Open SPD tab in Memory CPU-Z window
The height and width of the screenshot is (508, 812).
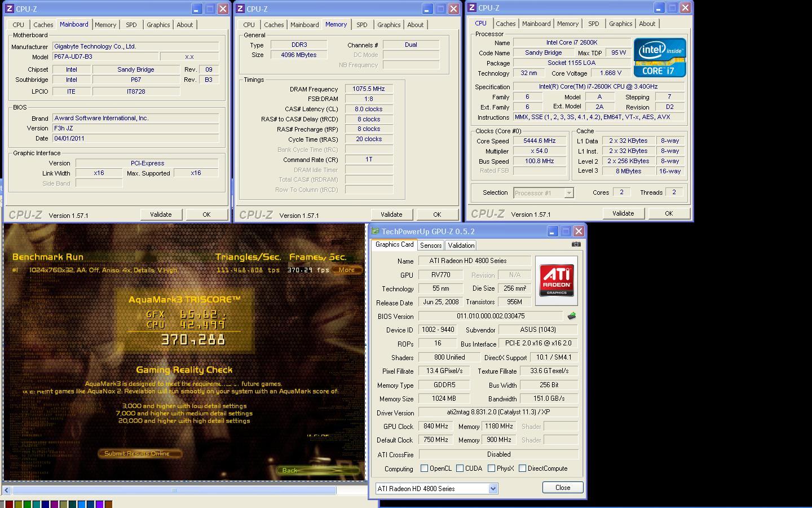click(x=362, y=25)
